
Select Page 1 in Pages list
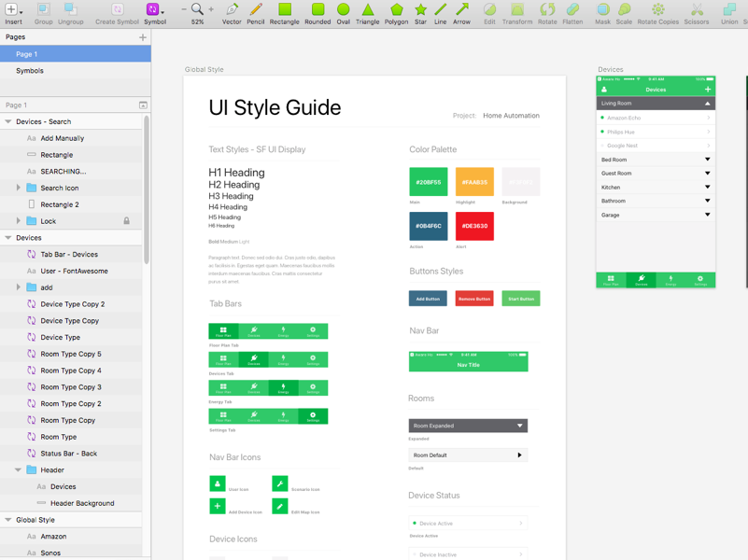click(76, 54)
